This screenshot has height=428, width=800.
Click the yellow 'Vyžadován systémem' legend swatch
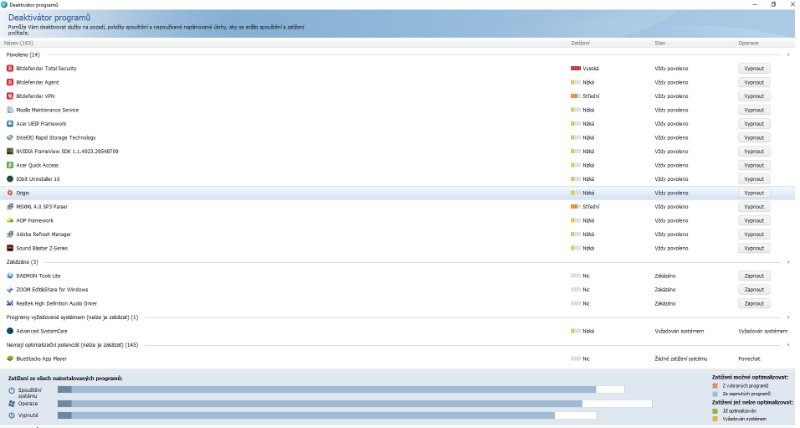[715, 419]
